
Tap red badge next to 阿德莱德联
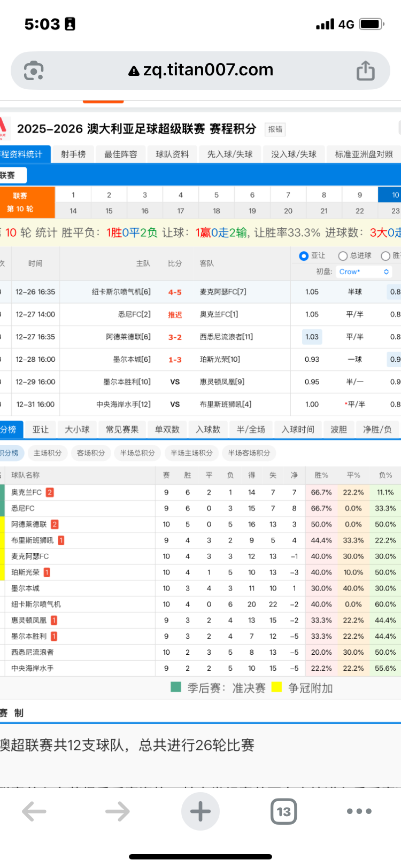tap(55, 524)
